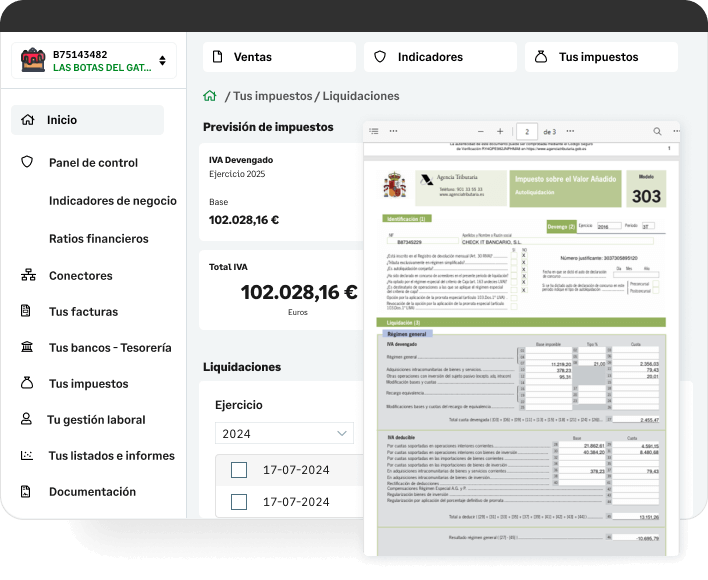Click the shield icon beside Panel de control
Screen dimensions: 708x580
point(27,162)
